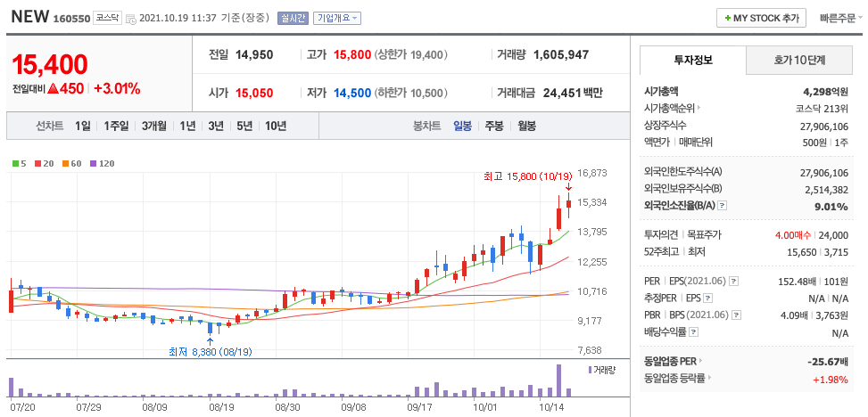Click the 거래대금 value 24,451 백만
This screenshot has width=868, height=417.
573,93
